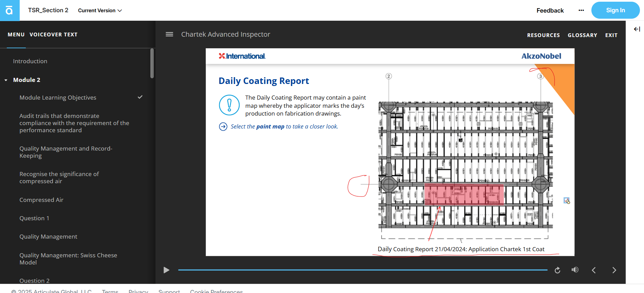Select Introduction in the course menu
The height and width of the screenshot is (293, 644).
(x=30, y=61)
